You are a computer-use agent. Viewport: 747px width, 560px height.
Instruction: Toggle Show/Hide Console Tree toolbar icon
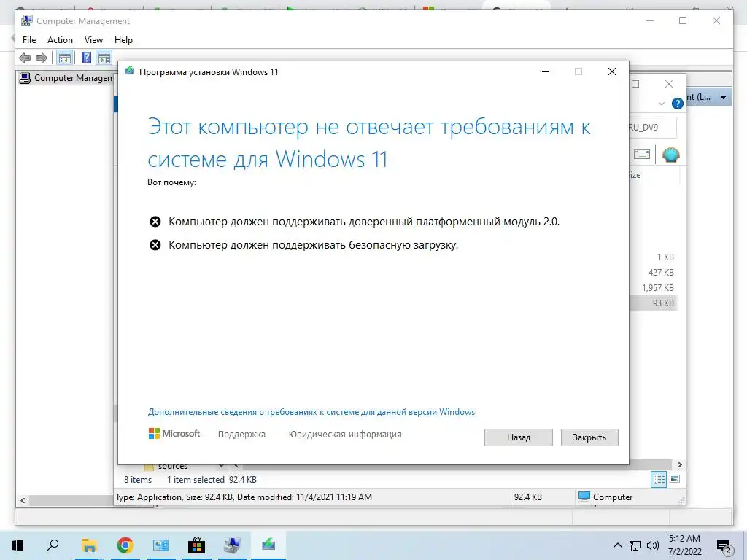64,58
